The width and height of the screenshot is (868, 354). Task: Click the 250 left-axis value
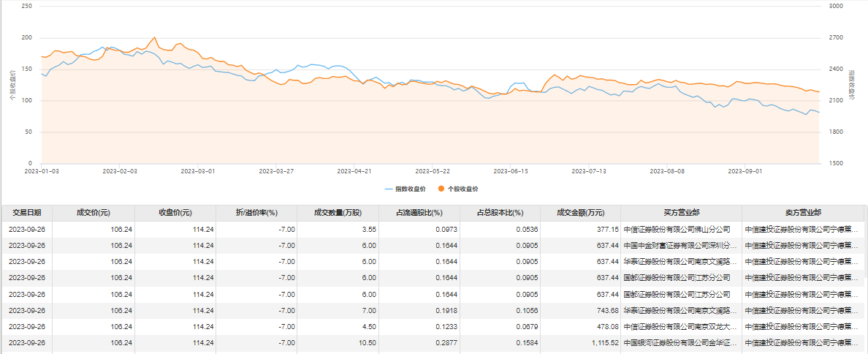[26, 6]
